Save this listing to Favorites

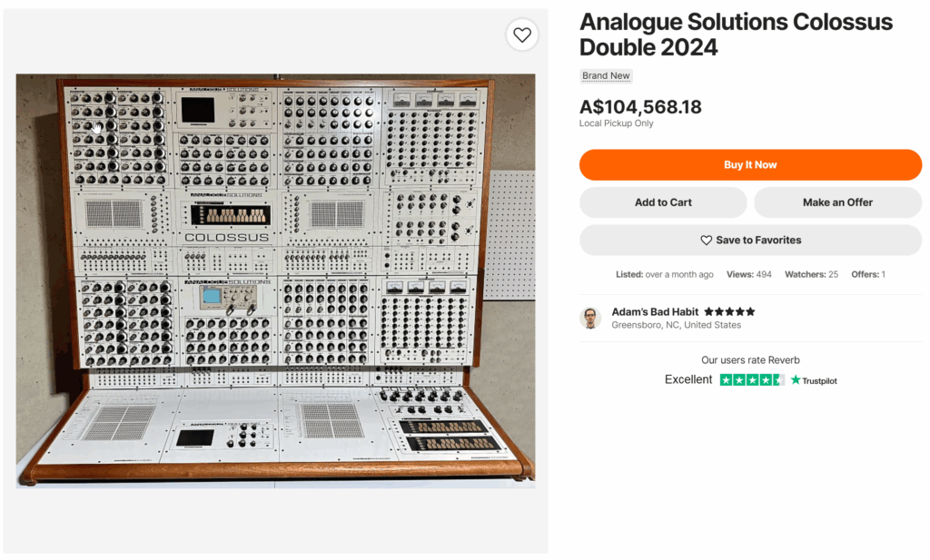pos(750,241)
